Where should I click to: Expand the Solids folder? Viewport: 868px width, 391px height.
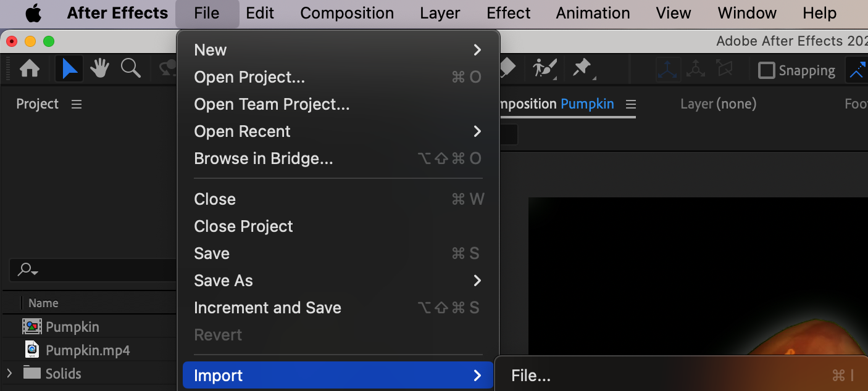click(9, 373)
